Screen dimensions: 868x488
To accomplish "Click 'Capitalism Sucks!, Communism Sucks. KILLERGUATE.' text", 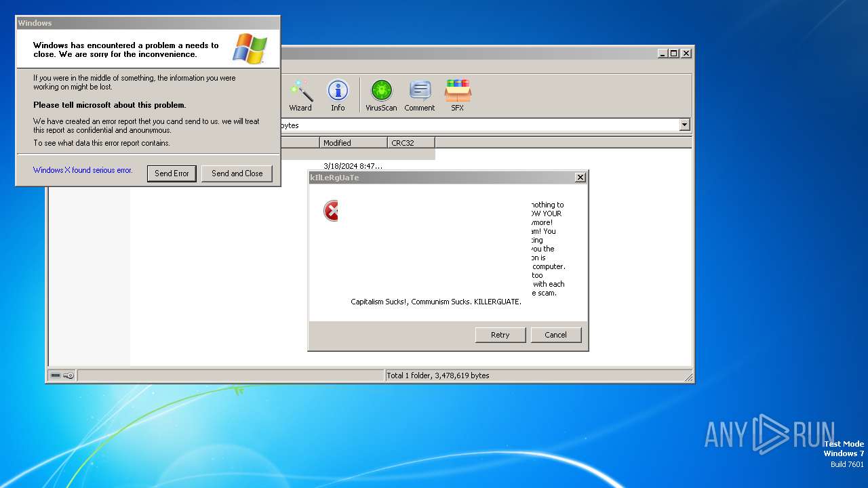I will click(x=436, y=302).
